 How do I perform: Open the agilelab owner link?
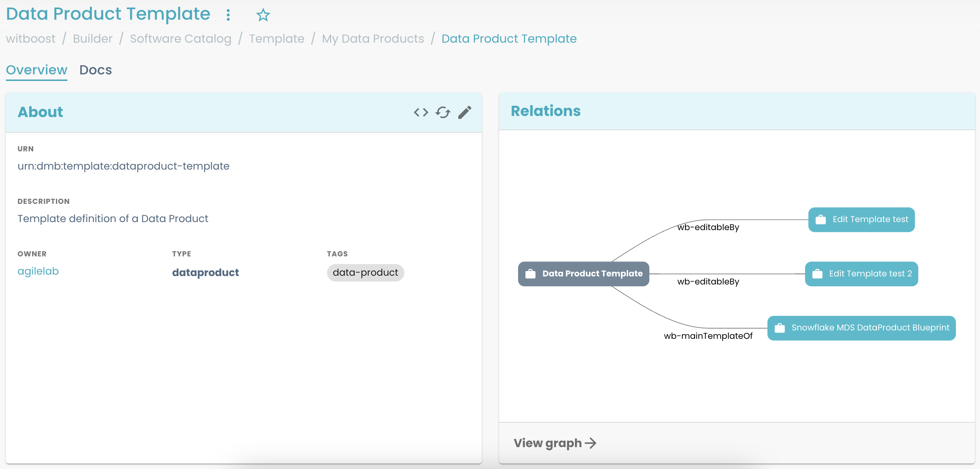(x=38, y=271)
